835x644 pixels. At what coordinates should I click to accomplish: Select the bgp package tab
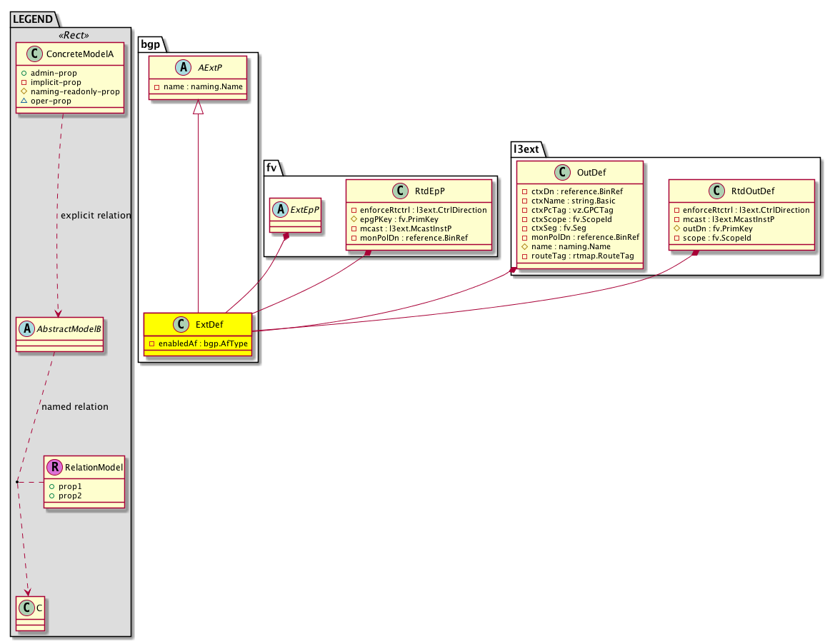pos(151,44)
